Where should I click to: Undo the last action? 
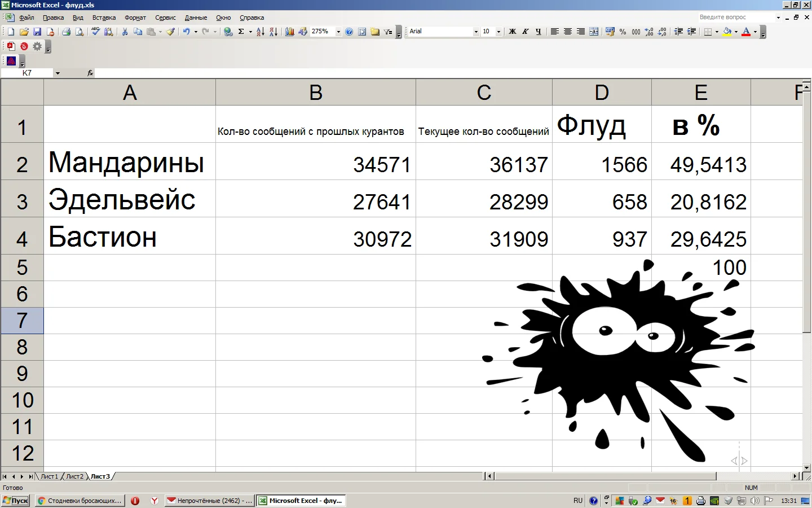186,32
